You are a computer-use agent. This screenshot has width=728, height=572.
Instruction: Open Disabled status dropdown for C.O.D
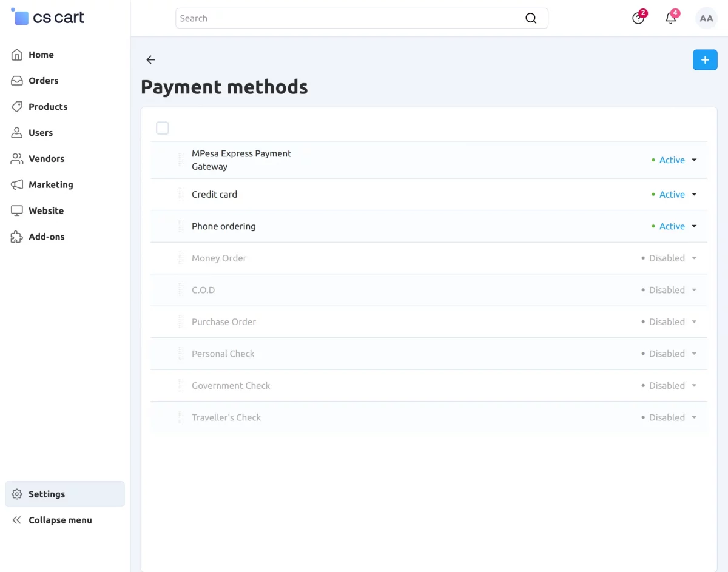click(669, 290)
